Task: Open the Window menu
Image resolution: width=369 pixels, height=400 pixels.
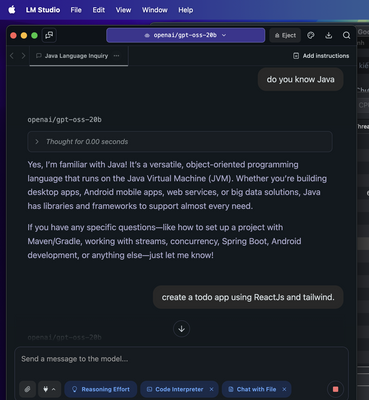Action: pyautogui.click(x=155, y=10)
